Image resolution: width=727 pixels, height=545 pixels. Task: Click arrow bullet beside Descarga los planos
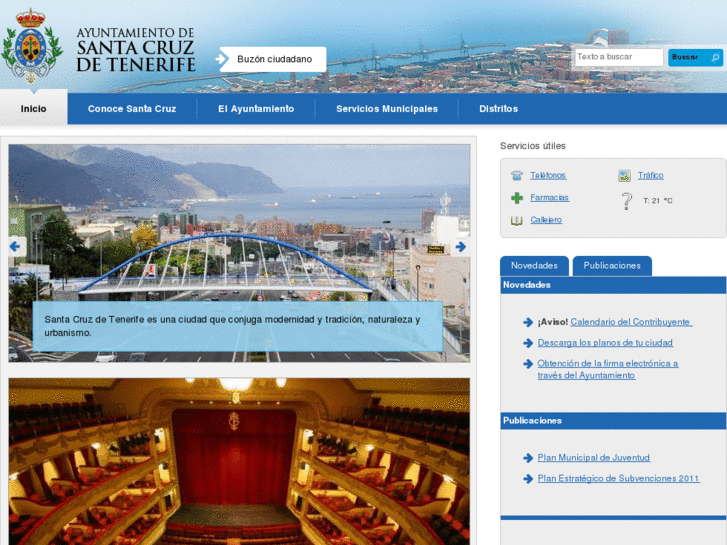pos(528,343)
